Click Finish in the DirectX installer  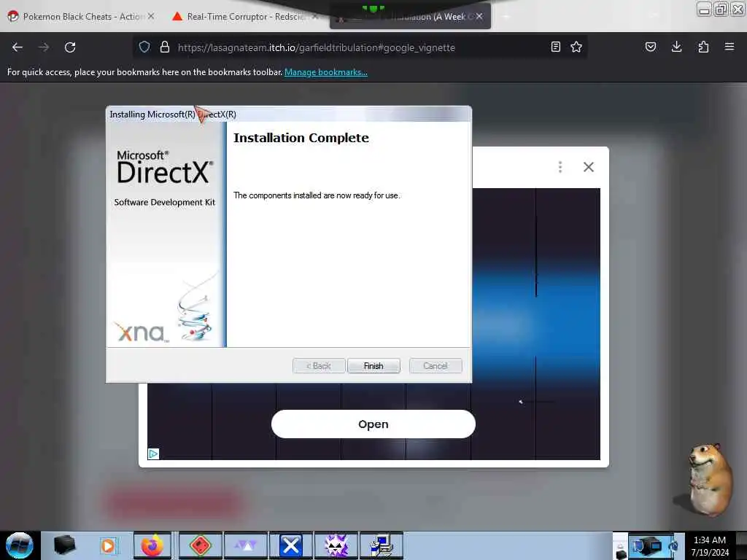pos(373,366)
